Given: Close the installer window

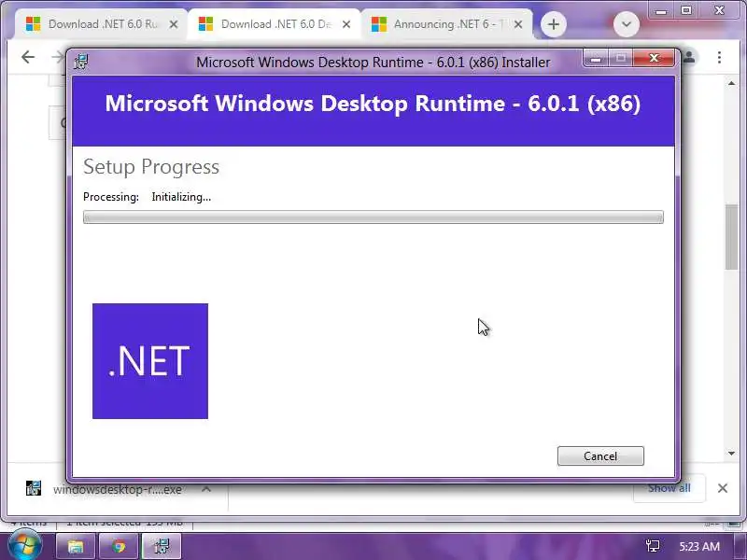Looking at the screenshot, I should [655, 58].
